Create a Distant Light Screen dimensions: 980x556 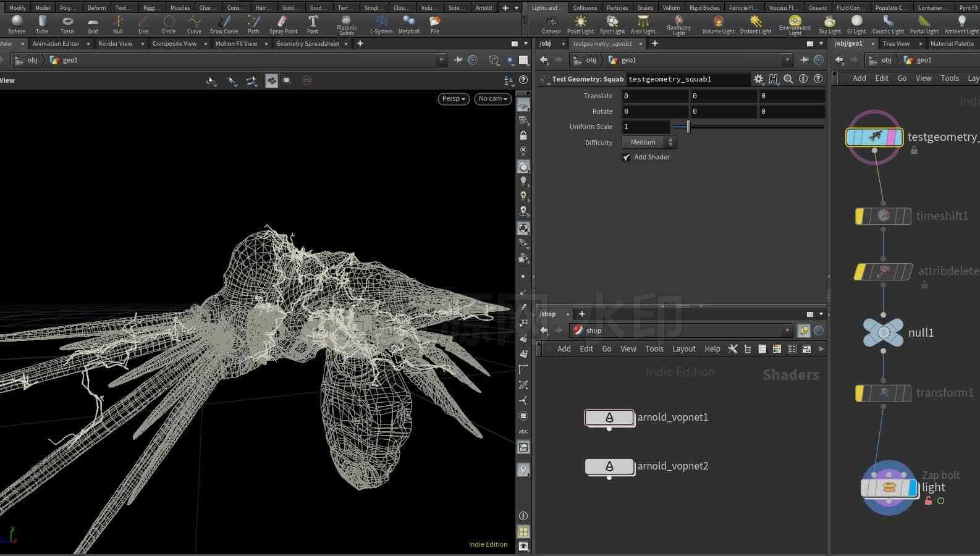pyautogui.click(x=756, y=25)
